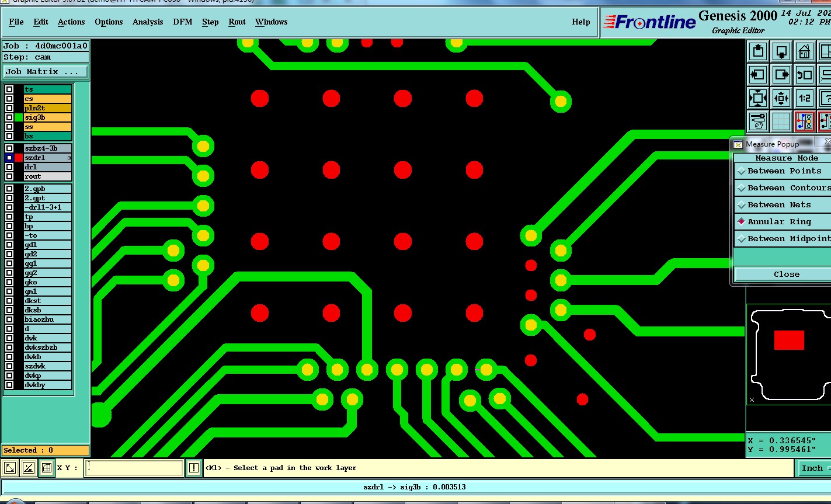Select the szbz4-3b layer row
831x504 pixels.
pos(48,148)
